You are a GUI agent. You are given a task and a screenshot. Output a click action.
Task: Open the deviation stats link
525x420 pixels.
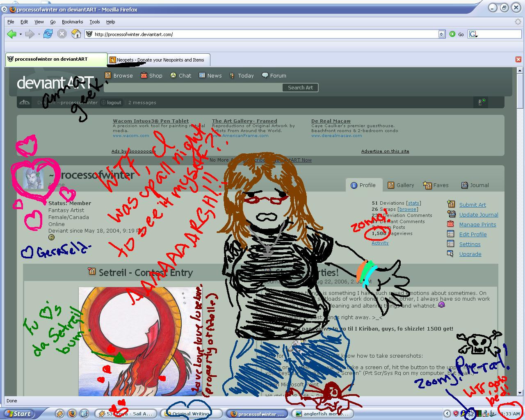(x=413, y=203)
